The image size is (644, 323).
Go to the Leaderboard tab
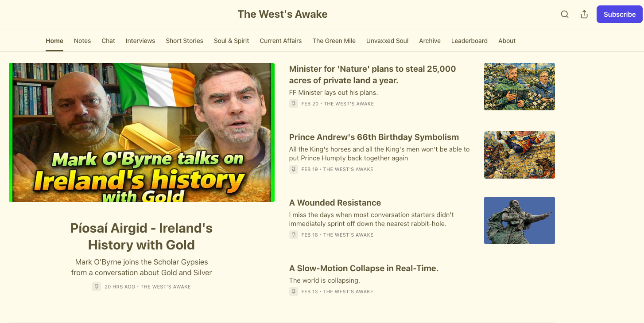pos(469,41)
